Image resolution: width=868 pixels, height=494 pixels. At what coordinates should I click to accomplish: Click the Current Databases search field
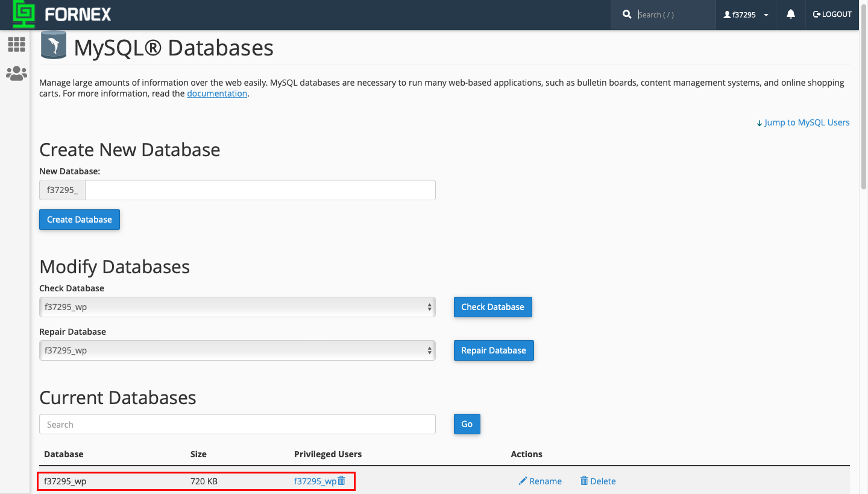[237, 424]
